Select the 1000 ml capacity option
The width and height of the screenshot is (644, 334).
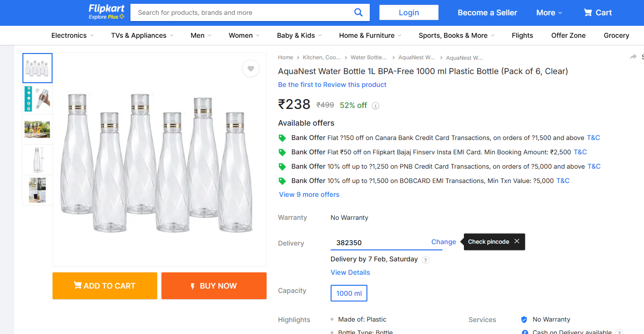pos(349,293)
